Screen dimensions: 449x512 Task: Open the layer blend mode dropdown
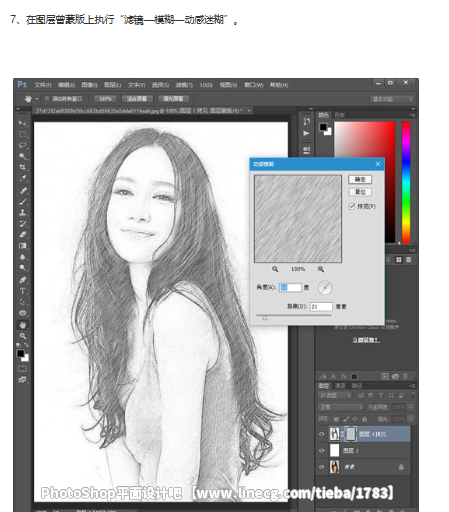click(341, 407)
